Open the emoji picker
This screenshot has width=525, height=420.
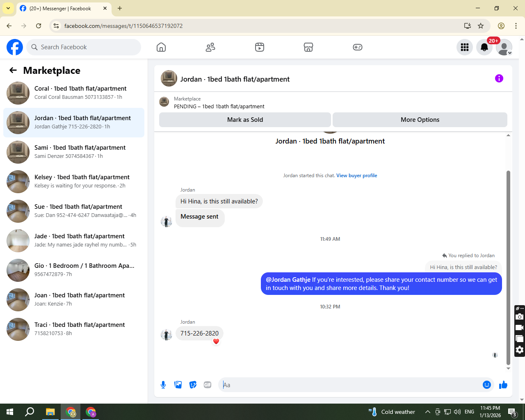click(487, 385)
